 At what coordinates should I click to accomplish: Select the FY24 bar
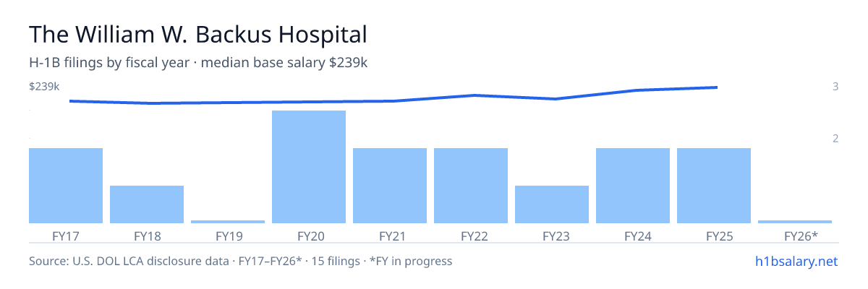(x=633, y=186)
